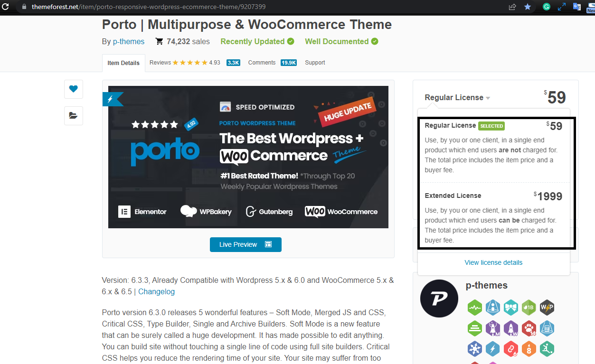Open the browser share icon
The image size is (595, 364).
point(512,7)
